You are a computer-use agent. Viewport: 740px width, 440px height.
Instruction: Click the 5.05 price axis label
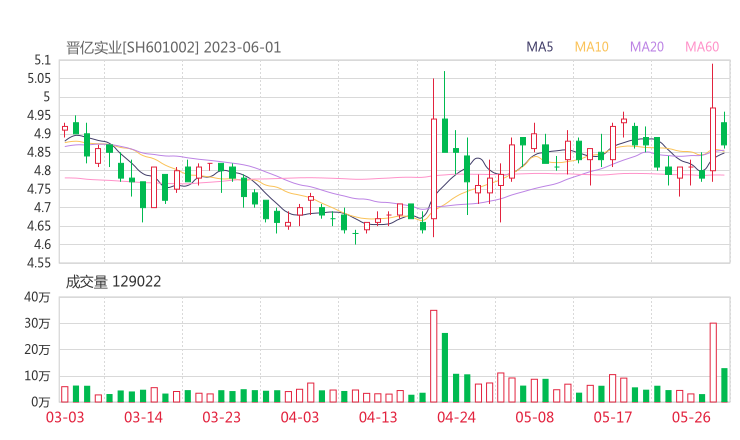tap(39, 78)
